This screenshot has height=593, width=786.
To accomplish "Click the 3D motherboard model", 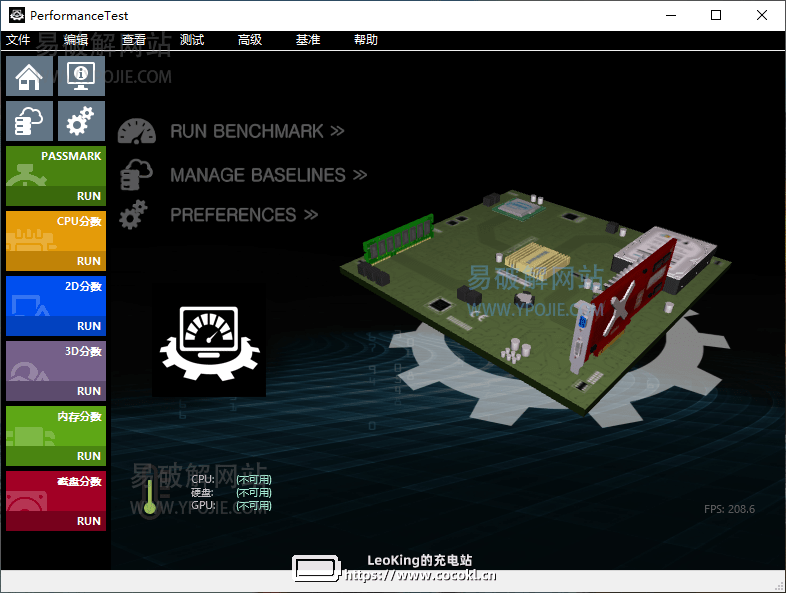I will [x=535, y=301].
